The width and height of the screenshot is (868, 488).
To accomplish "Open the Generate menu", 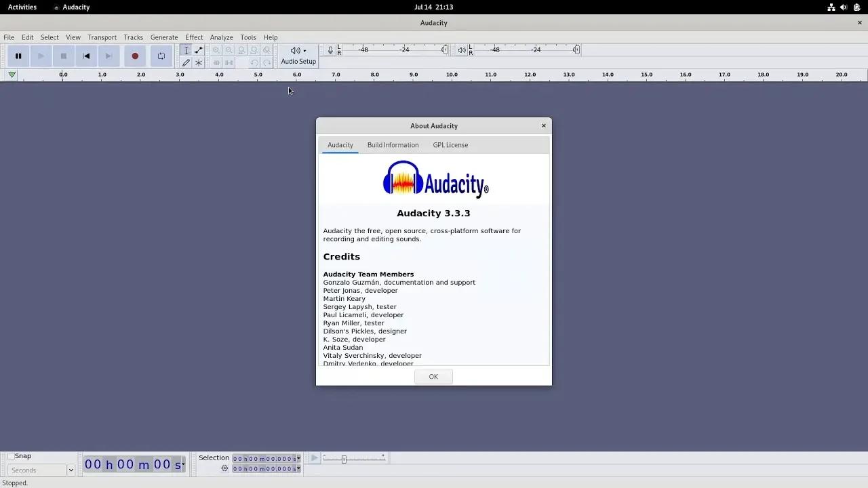I will coord(163,37).
